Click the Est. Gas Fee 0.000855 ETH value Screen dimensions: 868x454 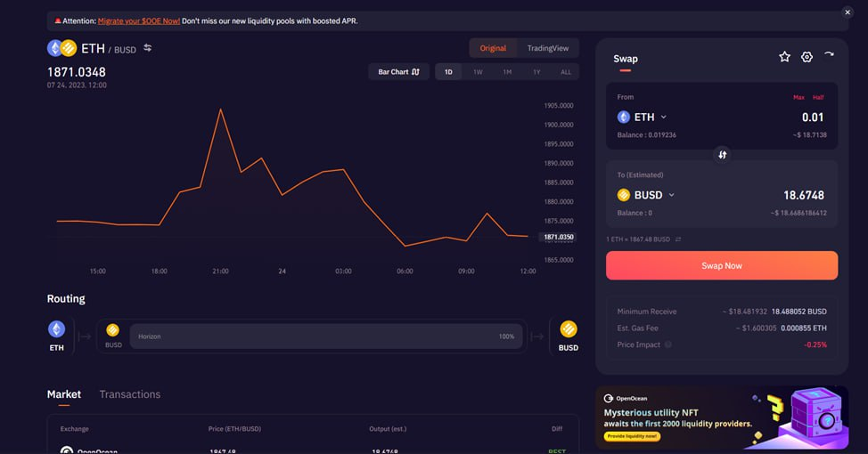pos(804,328)
